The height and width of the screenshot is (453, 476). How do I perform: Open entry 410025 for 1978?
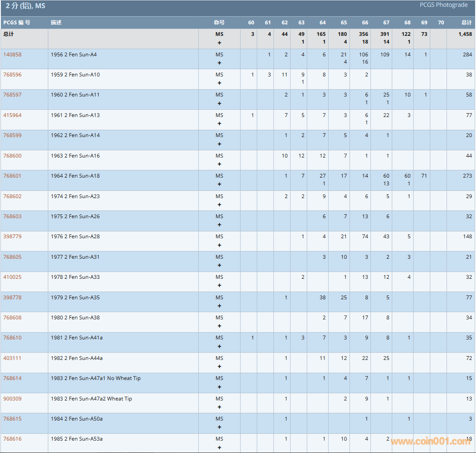point(12,277)
